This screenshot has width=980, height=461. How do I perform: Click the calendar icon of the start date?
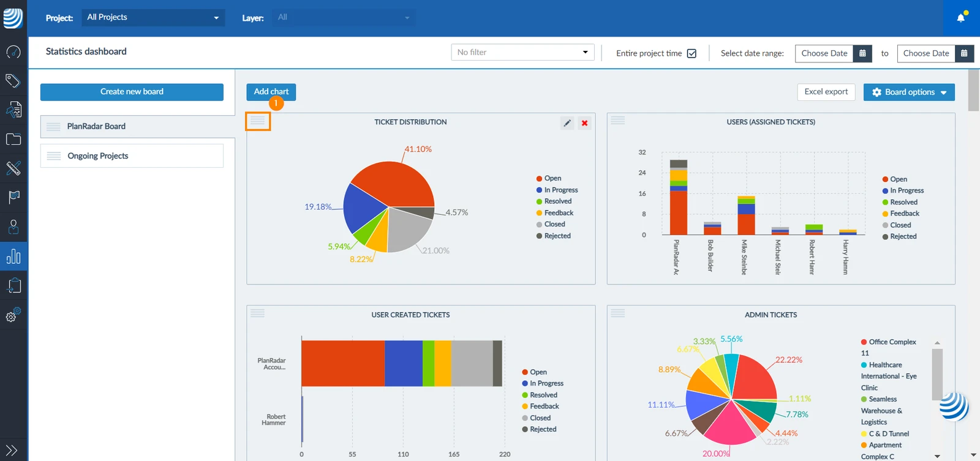click(862, 53)
